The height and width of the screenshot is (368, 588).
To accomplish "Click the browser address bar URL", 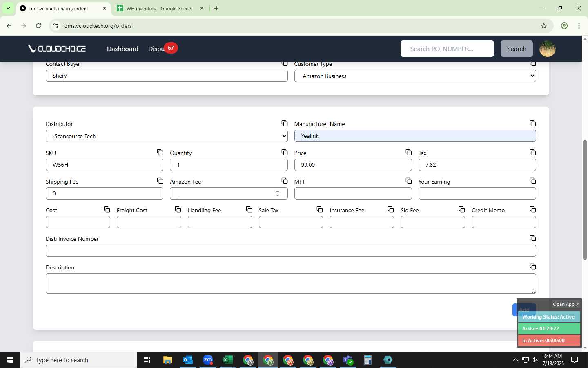I will point(98,26).
